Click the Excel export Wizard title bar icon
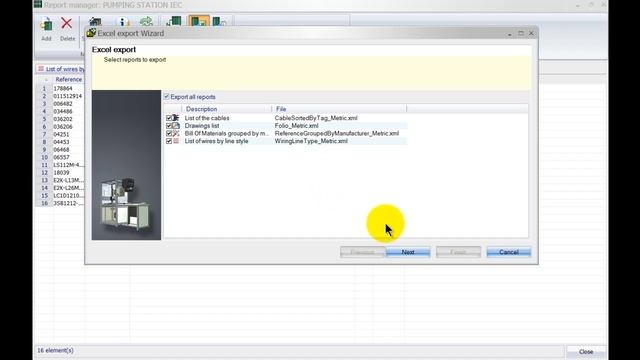 tap(91, 33)
